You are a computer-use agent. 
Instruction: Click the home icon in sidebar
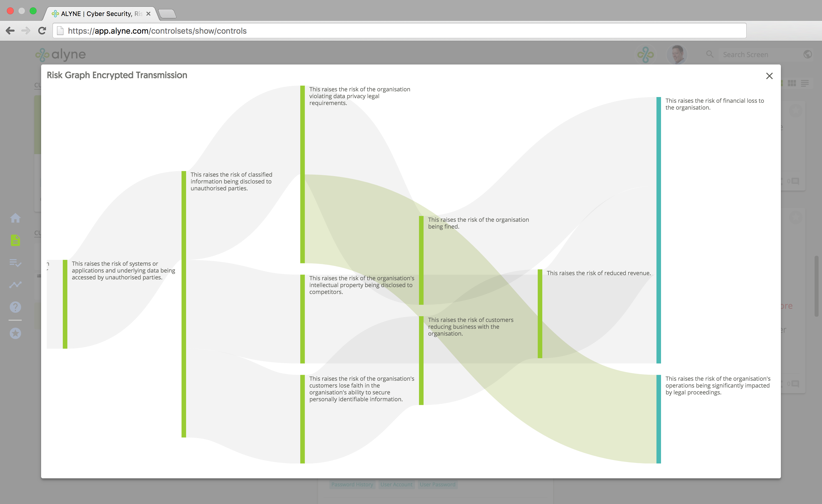(x=15, y=218)
